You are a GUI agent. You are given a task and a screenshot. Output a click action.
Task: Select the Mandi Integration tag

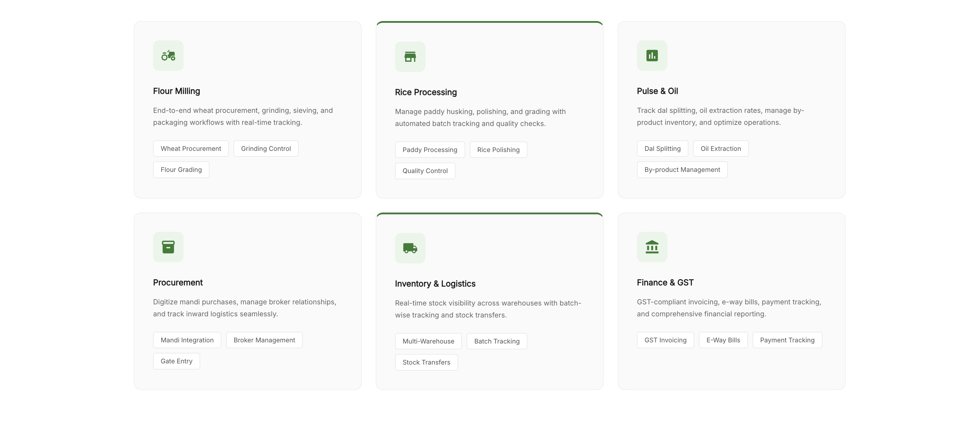coord(187,340)
